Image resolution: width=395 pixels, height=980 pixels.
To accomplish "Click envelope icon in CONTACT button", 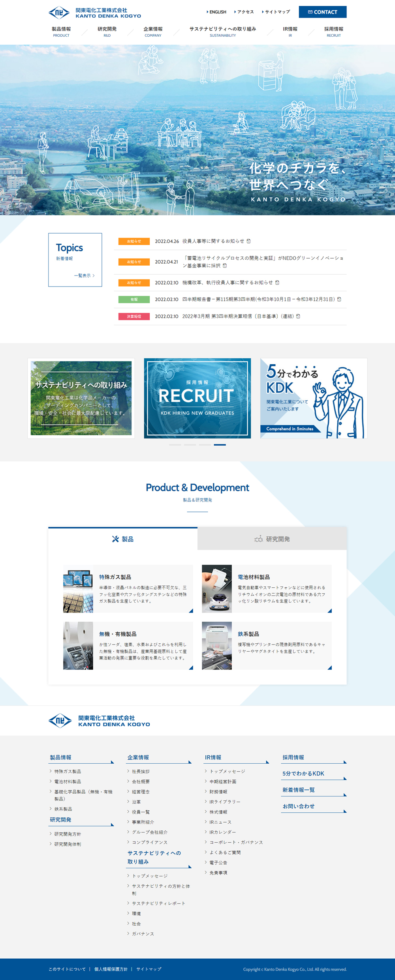I will point(310,12).
